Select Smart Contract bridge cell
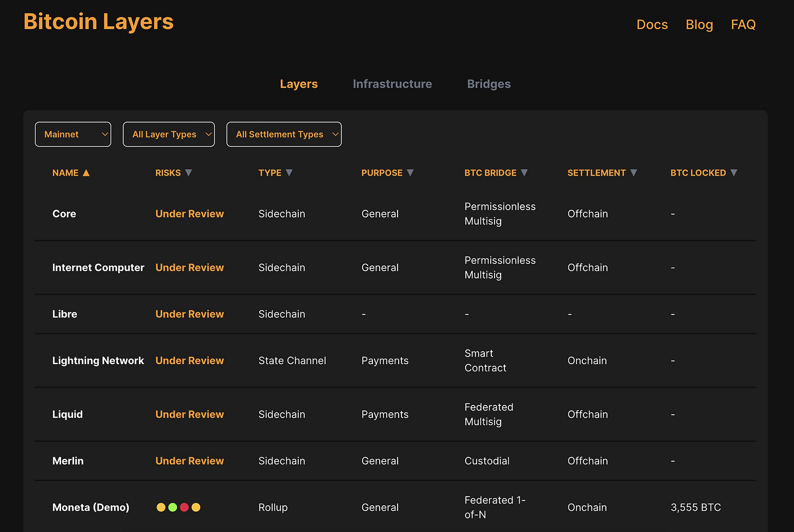 pos(485,360)
